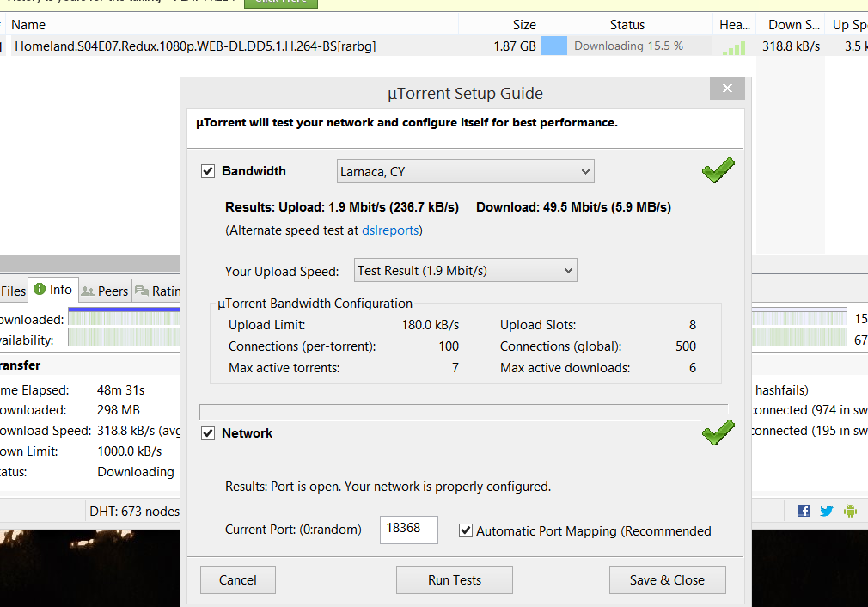
Task: Sort by the Size column header
Action: pos(499,25)
